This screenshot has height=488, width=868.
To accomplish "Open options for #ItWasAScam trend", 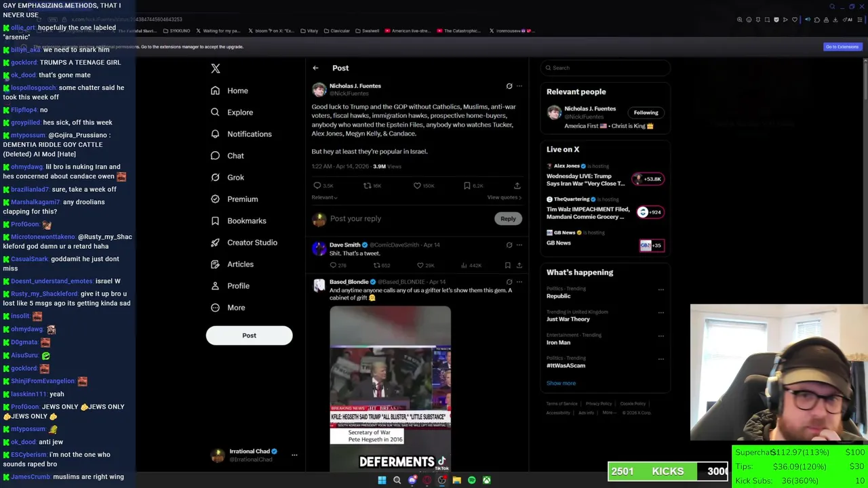I will tap(660, 359).
